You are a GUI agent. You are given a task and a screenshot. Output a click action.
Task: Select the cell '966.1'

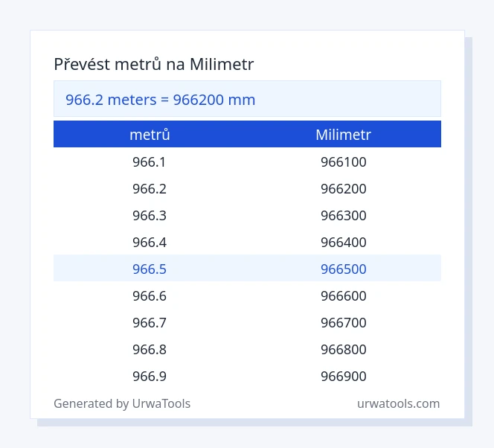(x=150, y=162)
